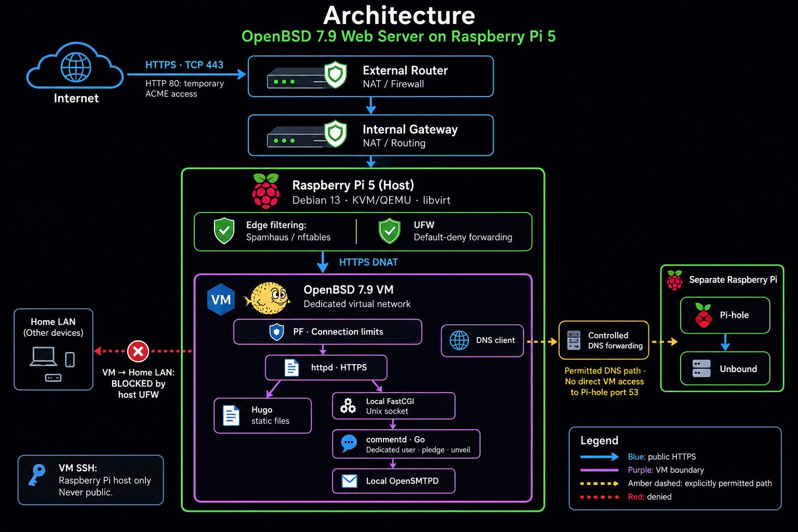Click the blue arrow legend swatch
Image resolution: width=798 pixels, height=532 pixels.
click(600, 457)
